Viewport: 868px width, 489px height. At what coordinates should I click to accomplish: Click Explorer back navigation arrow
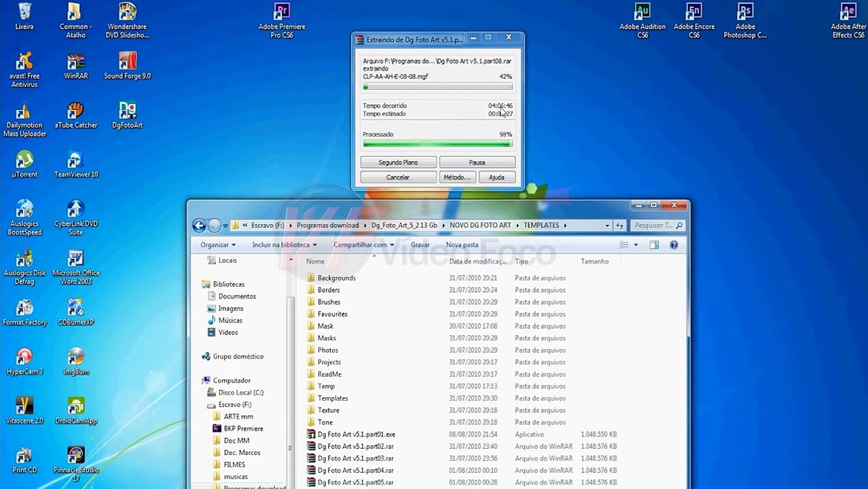click(199, 225)
